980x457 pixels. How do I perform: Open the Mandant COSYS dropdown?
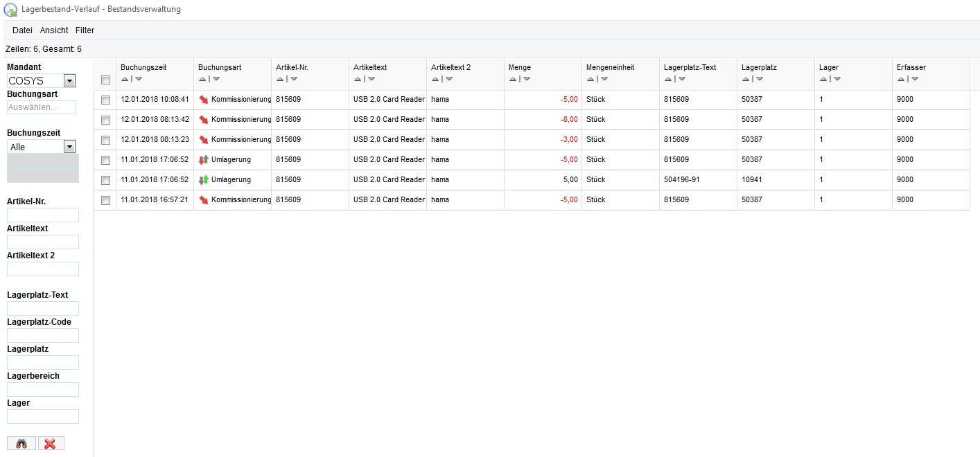(69, 81)
